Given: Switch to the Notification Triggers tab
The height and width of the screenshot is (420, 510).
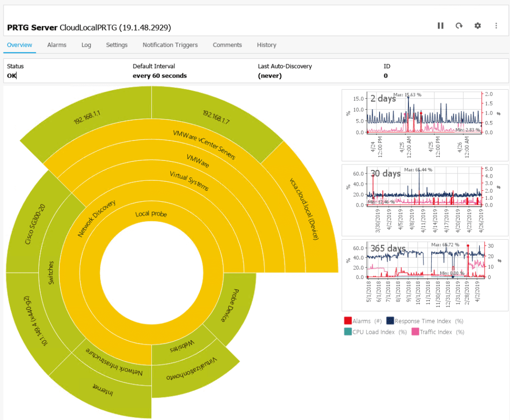Looking at the screenshot, I should (170, 45).
